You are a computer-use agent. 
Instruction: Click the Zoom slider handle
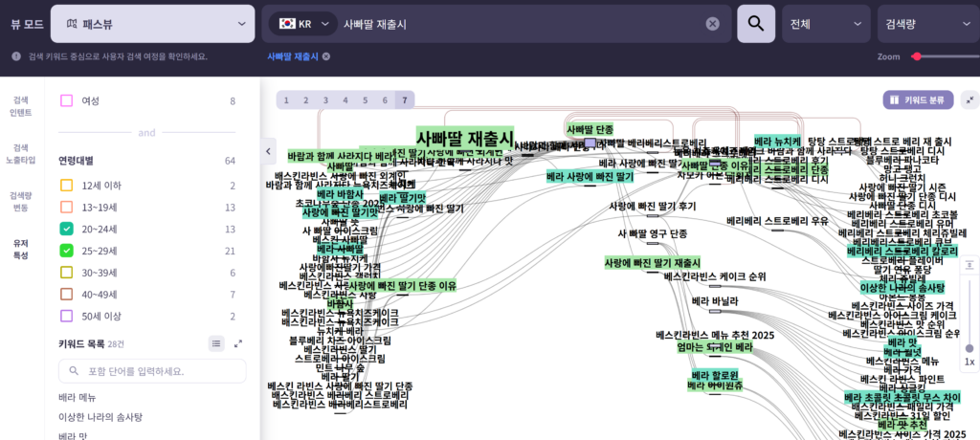coord(916,56)
